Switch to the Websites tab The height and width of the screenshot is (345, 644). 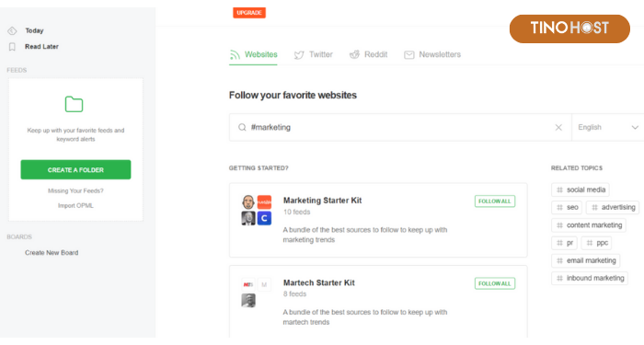(253, 54)
